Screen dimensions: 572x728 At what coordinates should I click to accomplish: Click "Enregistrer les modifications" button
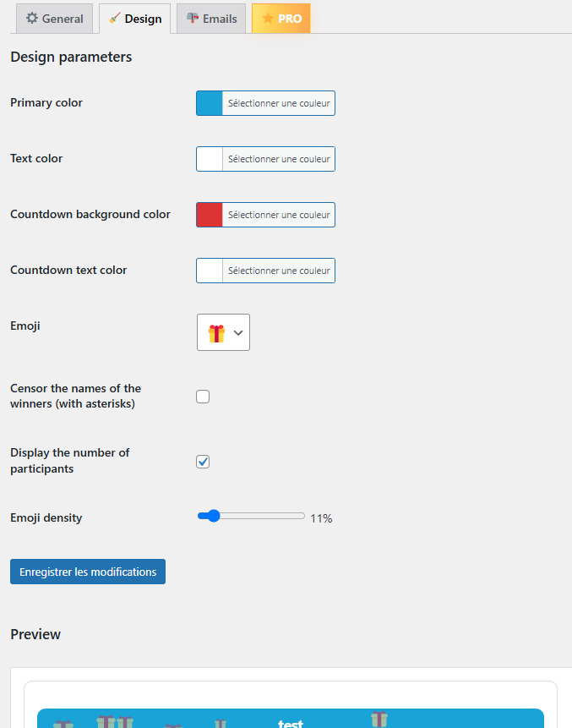pyautogui.click(x=88, y=572)
